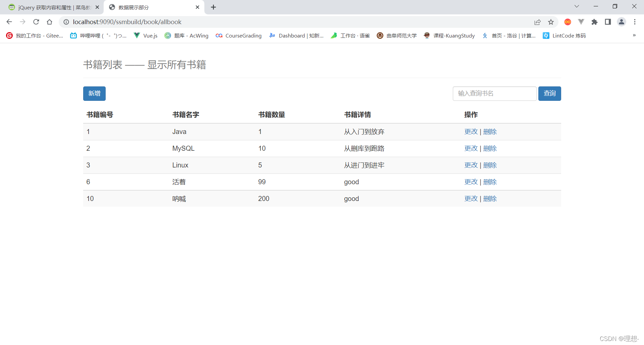Select the 数据展示部分 tab
Image resolution: width=644 pixels, height=345 pixels.
[x=154, y=7]
